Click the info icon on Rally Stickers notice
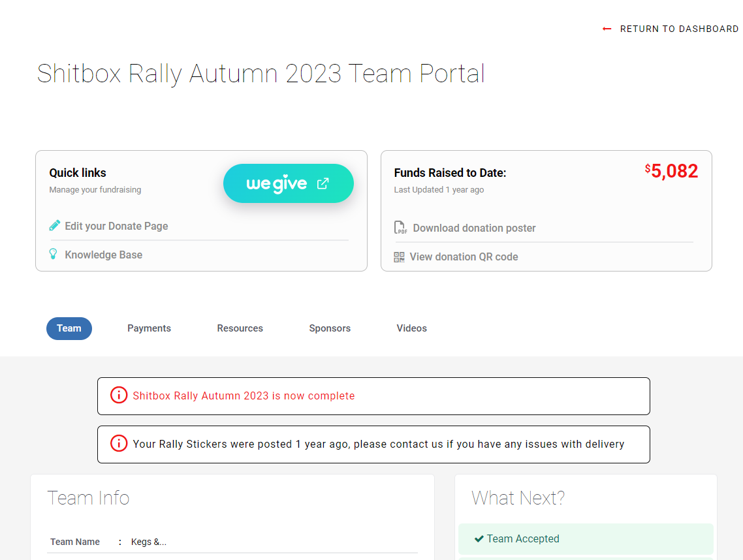 pos(118,443)
